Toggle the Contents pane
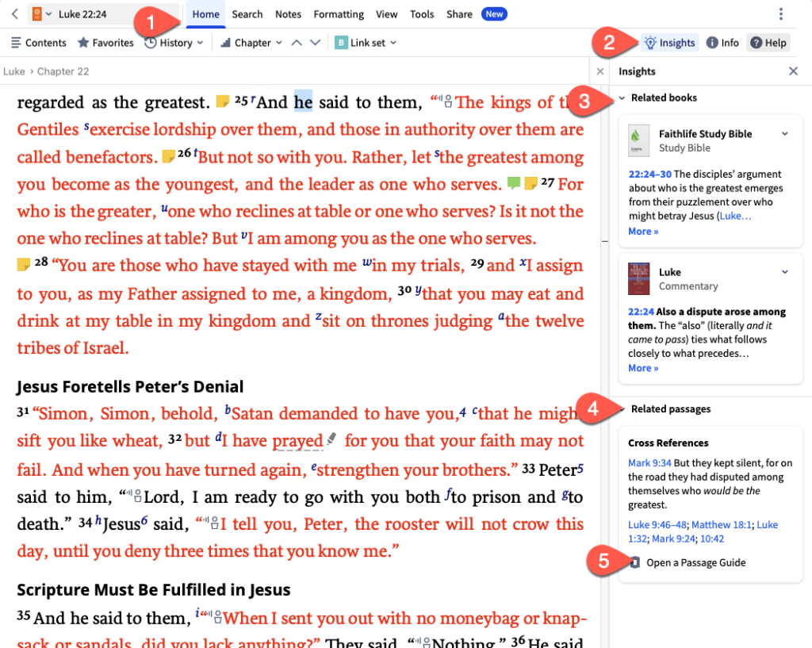Viewport: 812px width, 648px height. point(38,43)
